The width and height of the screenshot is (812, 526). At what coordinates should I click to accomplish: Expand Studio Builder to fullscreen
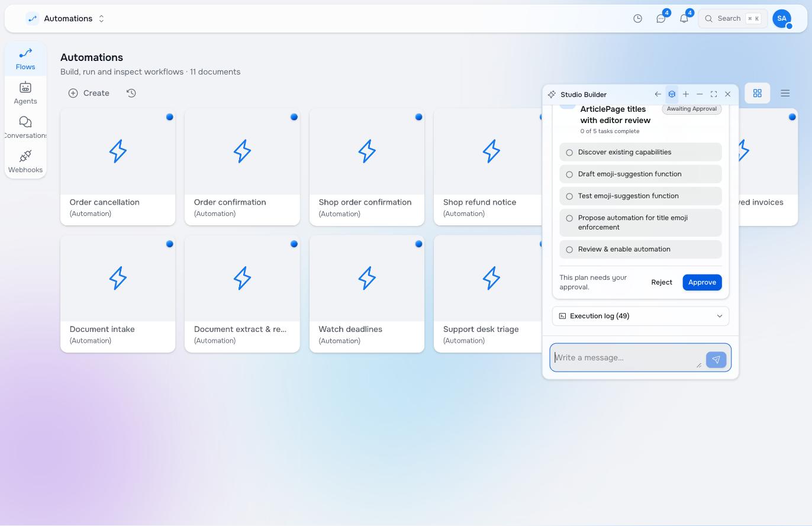714,94
